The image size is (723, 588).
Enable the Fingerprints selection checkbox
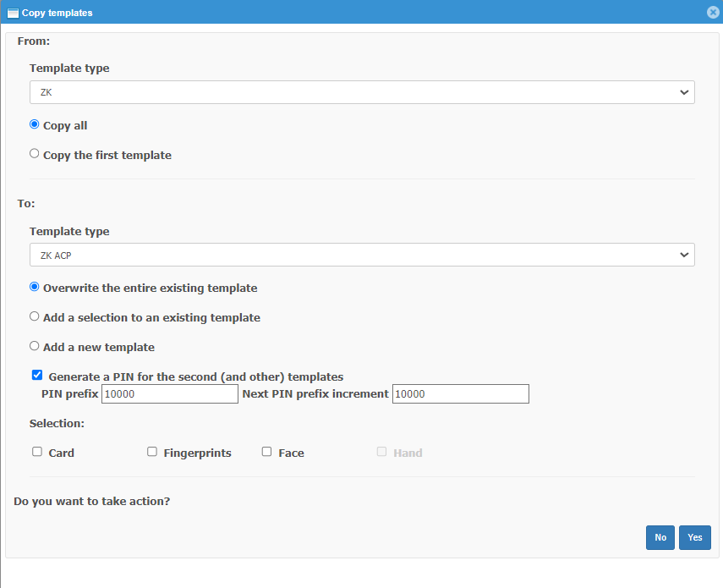pyautogui.click(x=152, y=452)
